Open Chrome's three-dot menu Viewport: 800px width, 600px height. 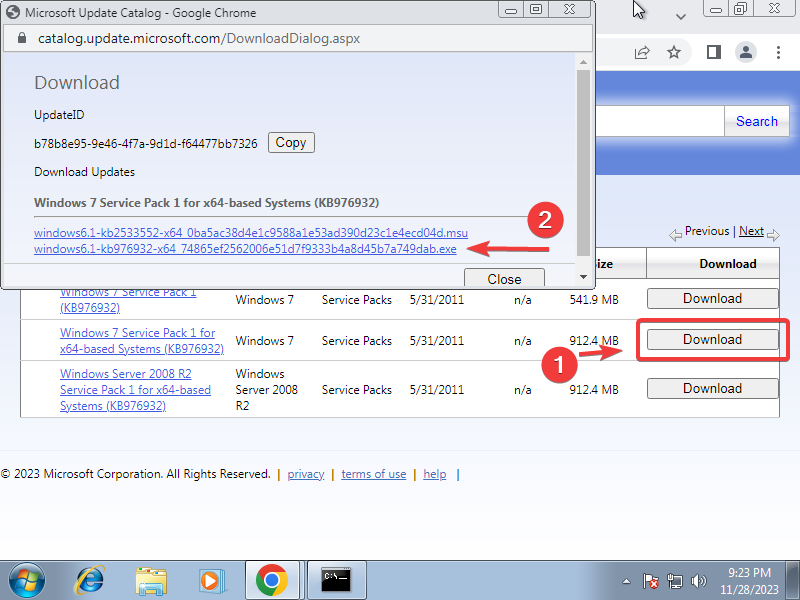click(779, 52)
